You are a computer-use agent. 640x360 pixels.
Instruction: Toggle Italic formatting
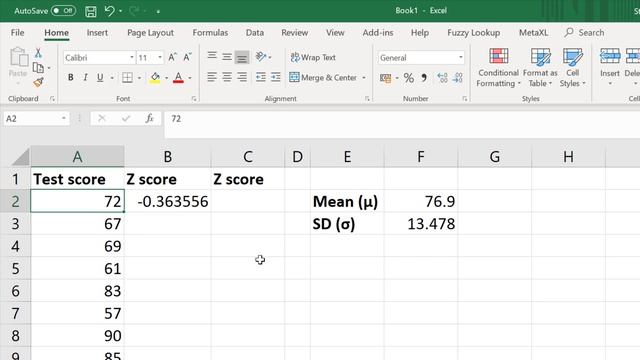pos(85,78)
